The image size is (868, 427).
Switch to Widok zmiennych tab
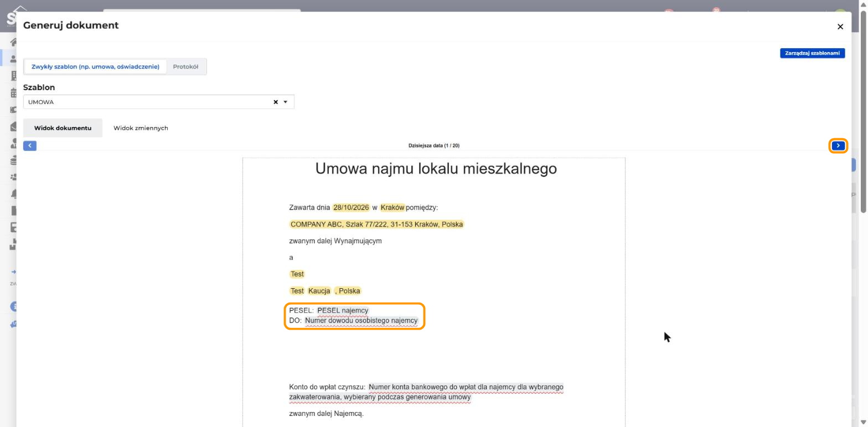point(141,128)
